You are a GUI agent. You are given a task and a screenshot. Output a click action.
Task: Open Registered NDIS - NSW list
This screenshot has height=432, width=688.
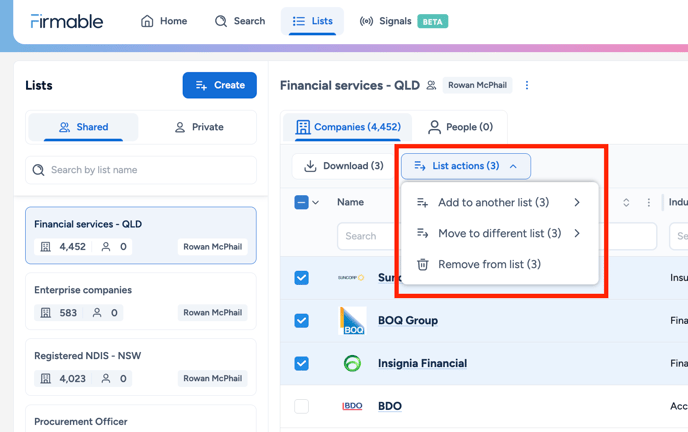coord(141,367)
